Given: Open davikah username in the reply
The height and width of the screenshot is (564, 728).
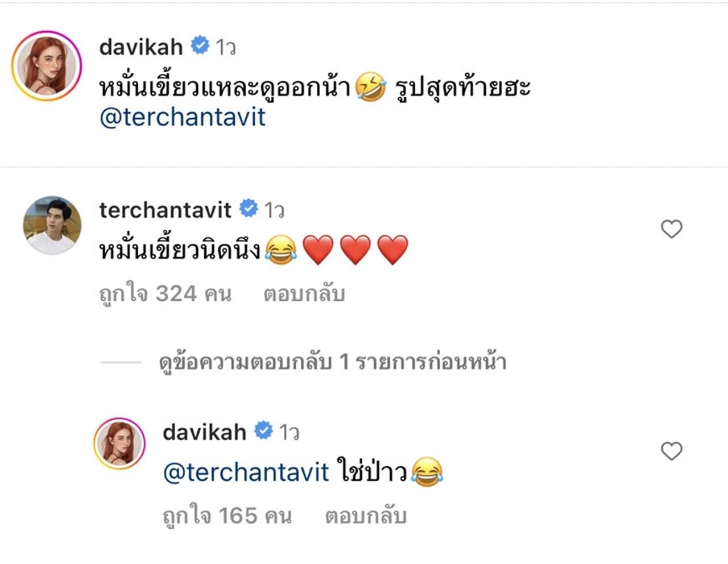Looking at the screenshot, I should click(204, 432).
